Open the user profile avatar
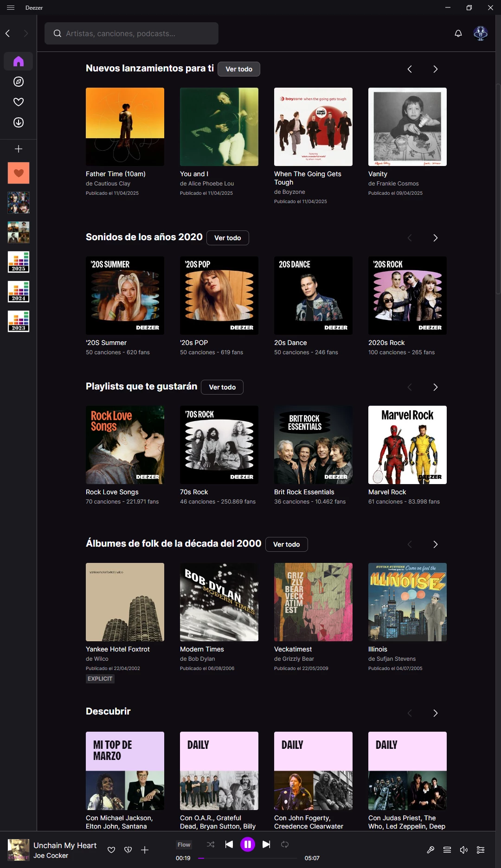The height and width of the screenshot is (868, 501). [x=481, y=33]
